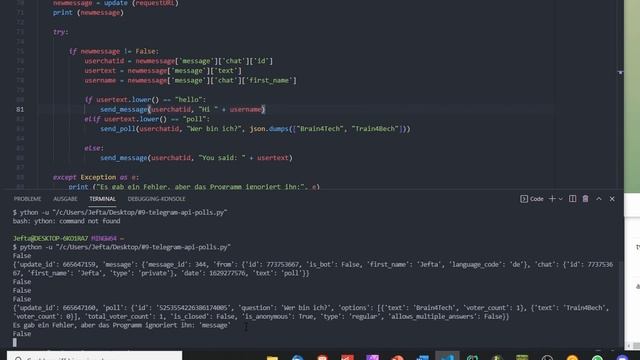Close the terminal panel
The height and width of the screenshot is (360, 640).
pyautogui.click(x=612, y=199)
